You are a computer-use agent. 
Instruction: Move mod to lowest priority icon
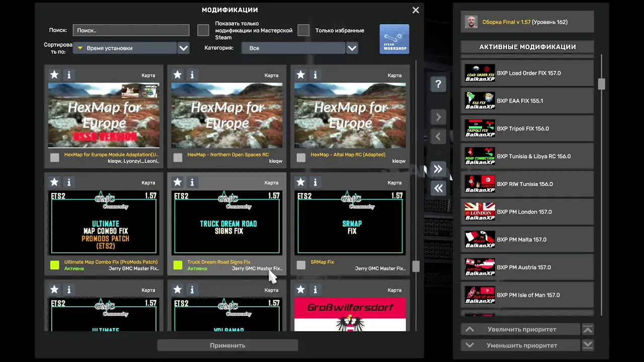(588, 345)
